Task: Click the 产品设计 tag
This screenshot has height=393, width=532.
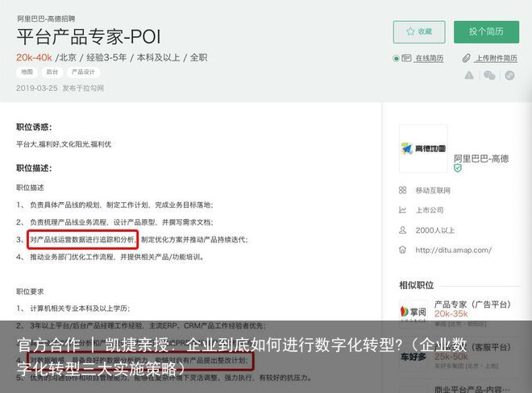Action: [83, 72]
